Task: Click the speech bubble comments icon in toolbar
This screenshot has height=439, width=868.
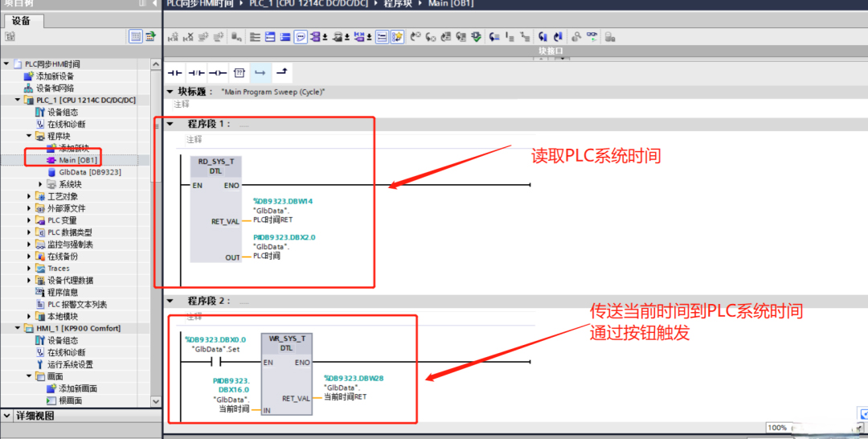Action: [300, 37]
